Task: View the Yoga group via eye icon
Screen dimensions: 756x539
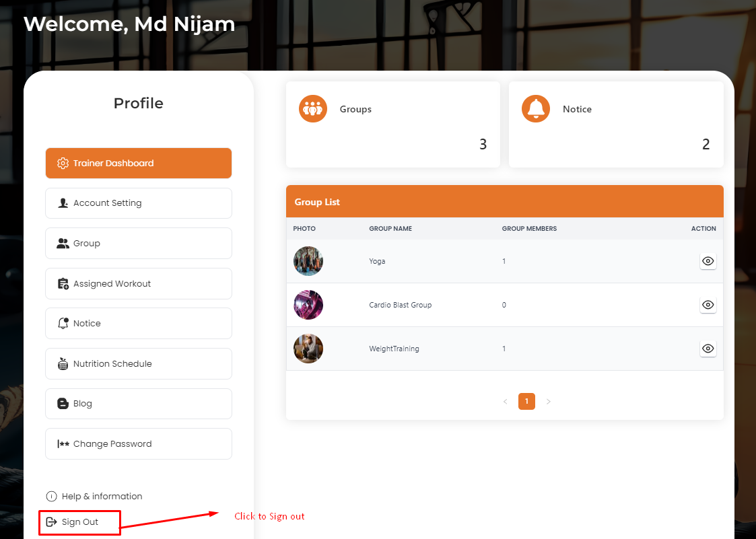Action: coord(708,261)
